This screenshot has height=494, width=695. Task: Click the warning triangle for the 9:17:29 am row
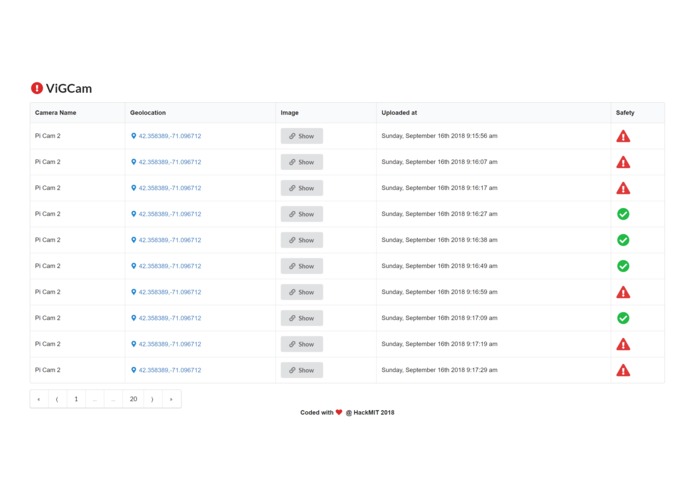[623, 370]
